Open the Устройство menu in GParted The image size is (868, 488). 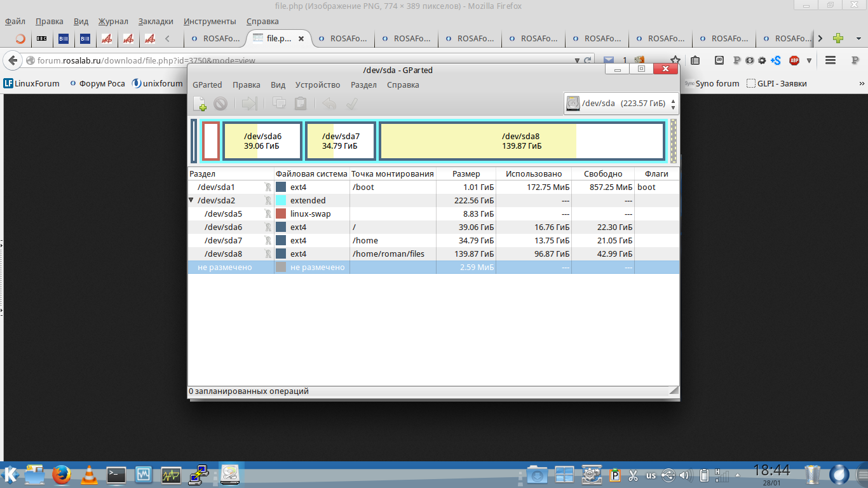pyautogui.click(x=318, y=85)
